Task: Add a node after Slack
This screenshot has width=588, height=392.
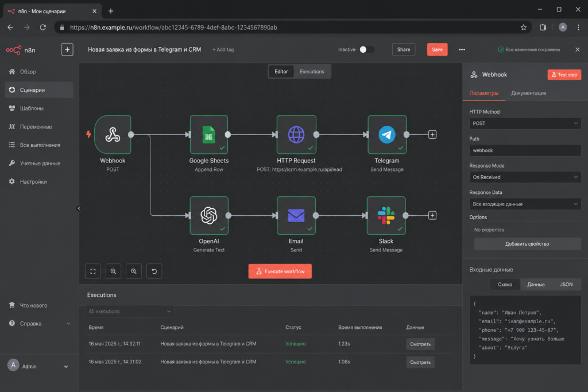Action: click(x=432, y=215)
